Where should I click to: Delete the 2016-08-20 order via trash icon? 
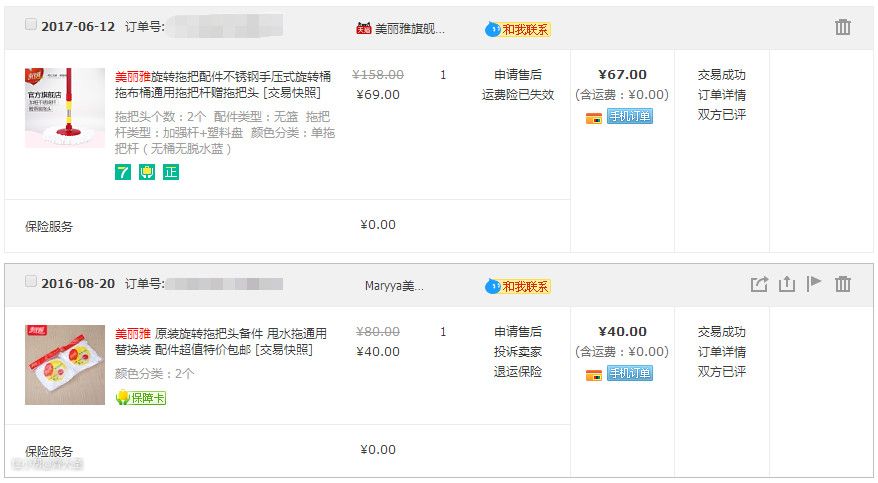[x=843, y=284]
